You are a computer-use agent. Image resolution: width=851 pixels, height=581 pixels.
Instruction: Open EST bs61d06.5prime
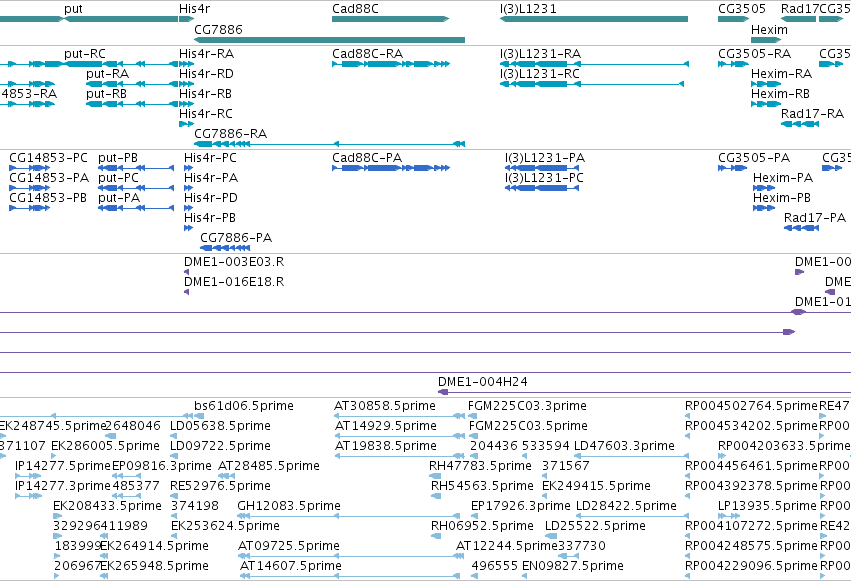244,406
